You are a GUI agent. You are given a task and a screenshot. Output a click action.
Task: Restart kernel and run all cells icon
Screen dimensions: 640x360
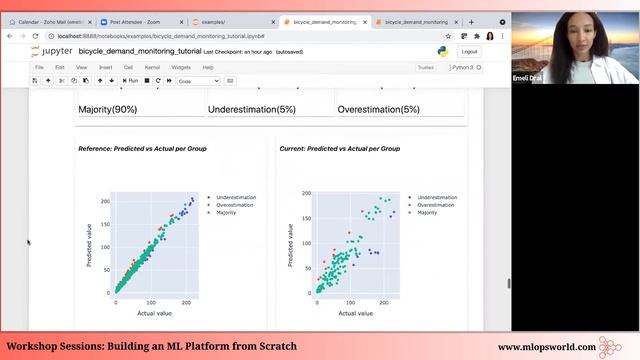pyautogui.click(x=169, y=81)
